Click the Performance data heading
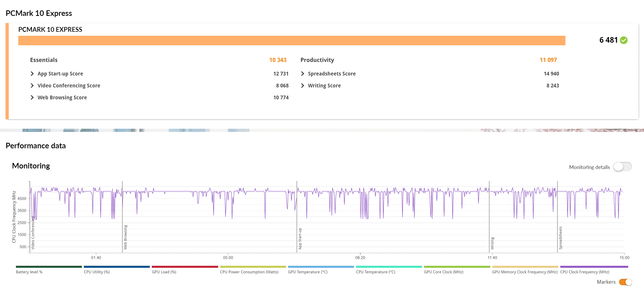This screenshot has height=303, width=644. [x=35, y=146]
